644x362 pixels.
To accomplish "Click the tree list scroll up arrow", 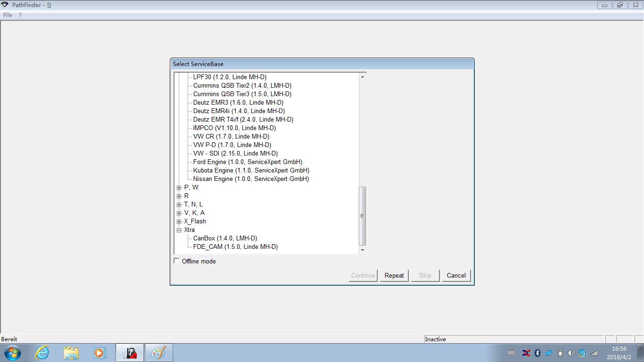I will 362,77.
